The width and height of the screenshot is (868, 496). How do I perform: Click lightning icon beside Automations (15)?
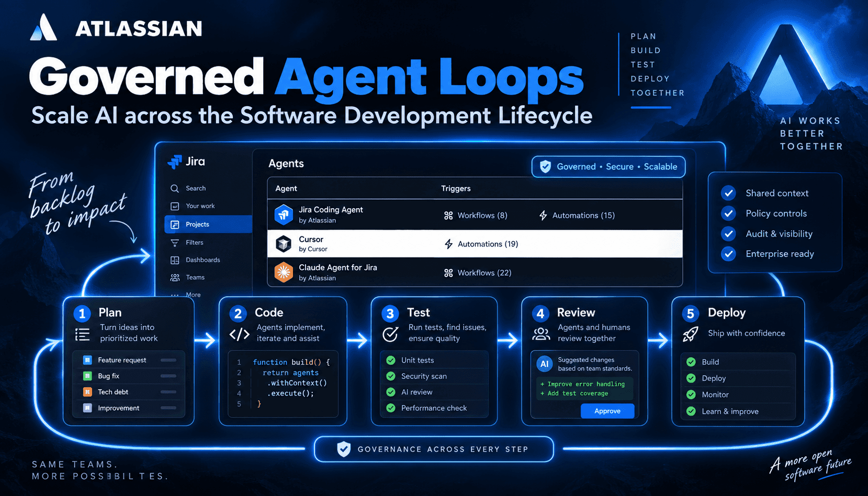(x=543, y=216)
